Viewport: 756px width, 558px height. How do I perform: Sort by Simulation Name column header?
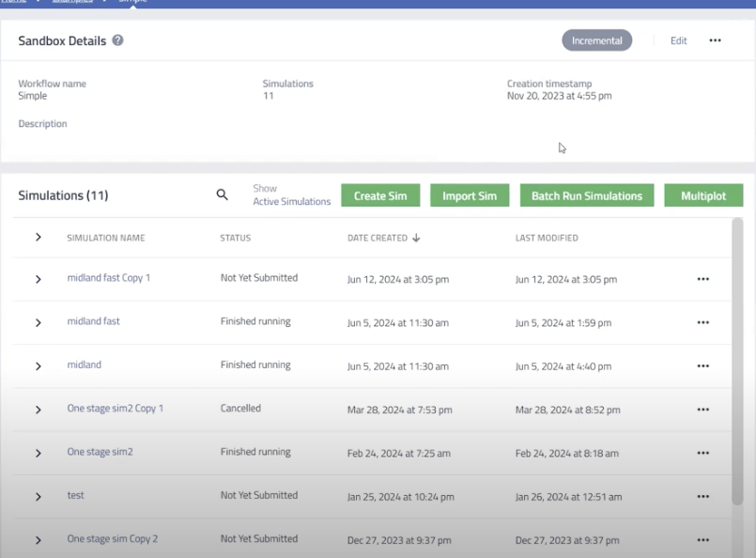tap(105, 239)
